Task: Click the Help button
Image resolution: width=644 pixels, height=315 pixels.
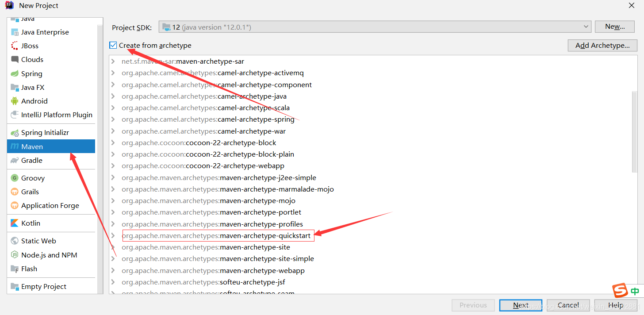Action: click(x=615, y=305)
